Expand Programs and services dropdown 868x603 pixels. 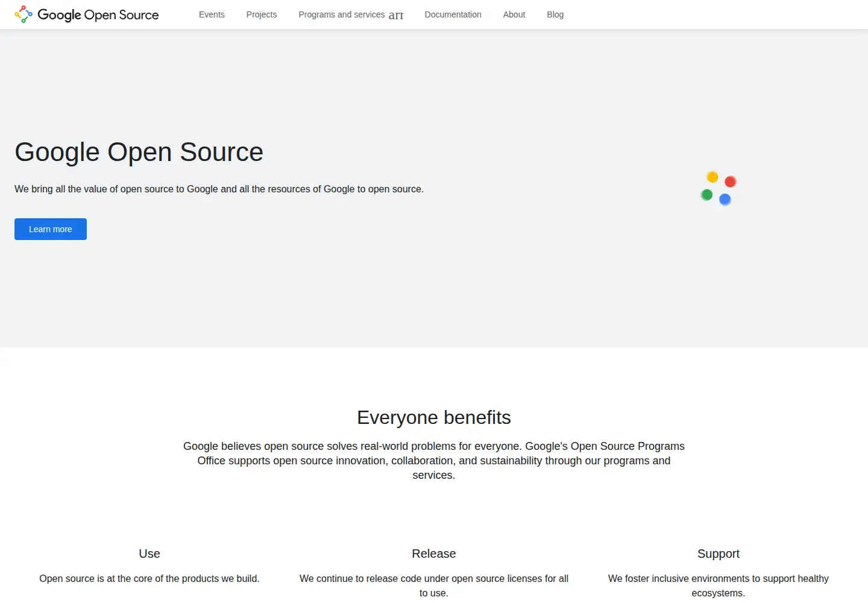coord(351,14)
